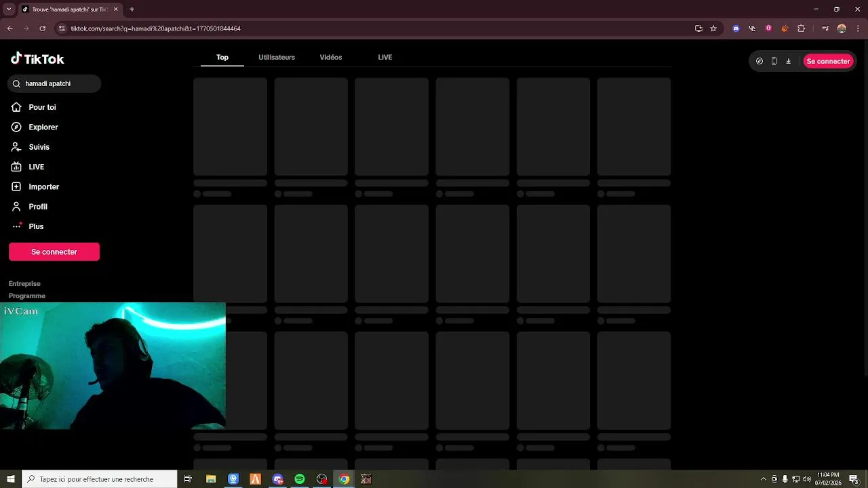Open Discord from the taskbar
868x488 pixels.
pos(277,479)
